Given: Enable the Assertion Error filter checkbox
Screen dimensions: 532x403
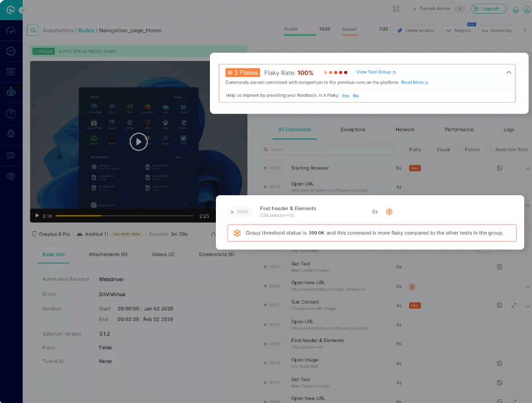Looking at the screenshot, I should [489, 149].
